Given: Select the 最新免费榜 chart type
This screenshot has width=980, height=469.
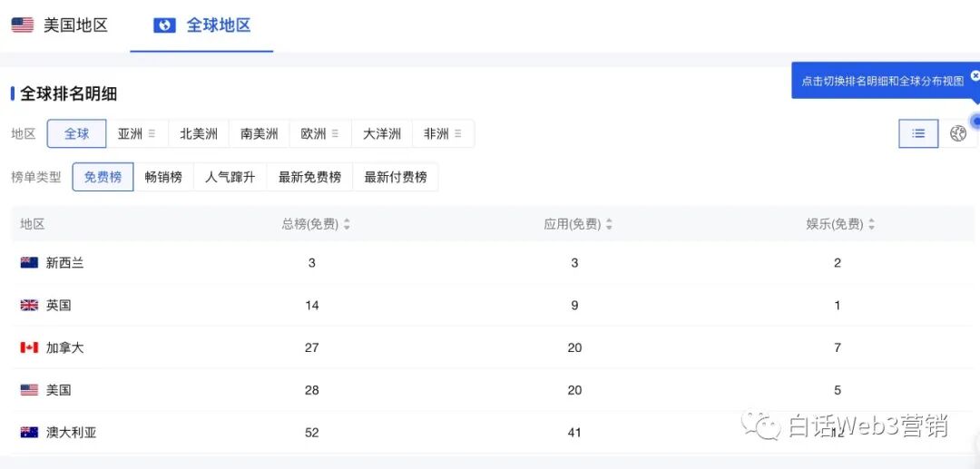Looking at the screenshot, I should [x=310, y=177].
